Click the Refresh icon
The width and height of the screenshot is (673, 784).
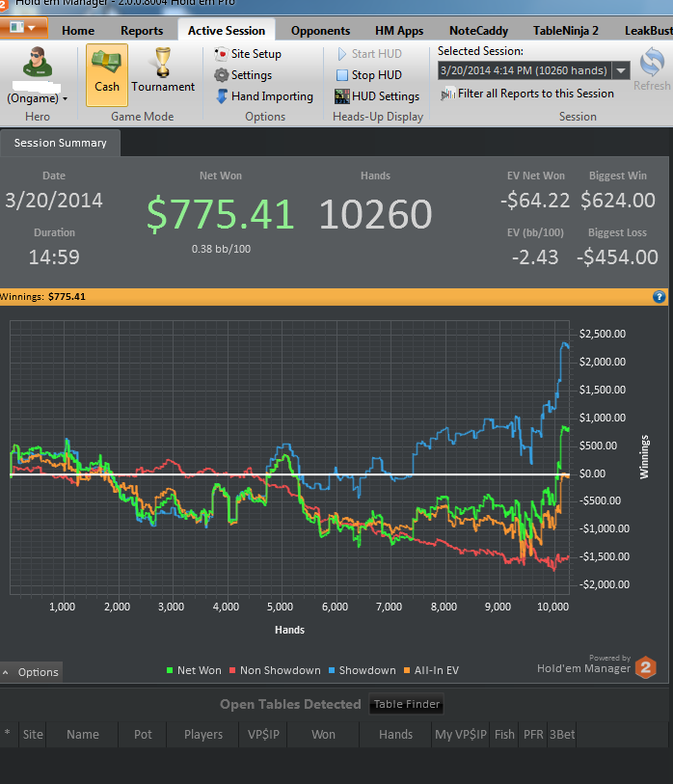click(652, 63)
